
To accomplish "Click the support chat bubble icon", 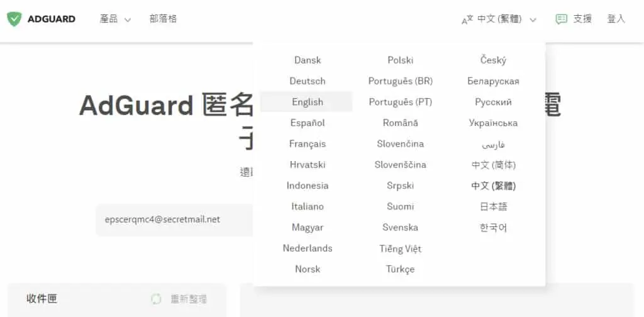I will click(562, 19).
